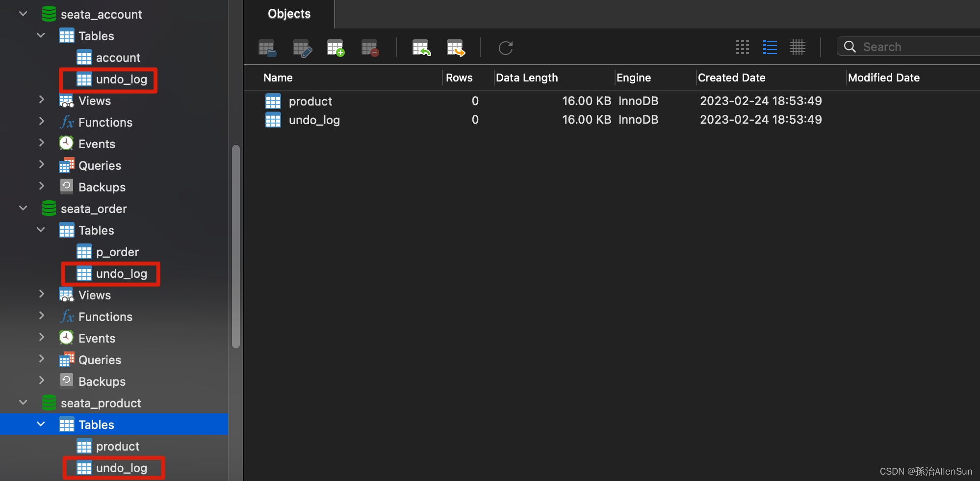Select the undo_log row in Objects list

click(x=612, y=120)
